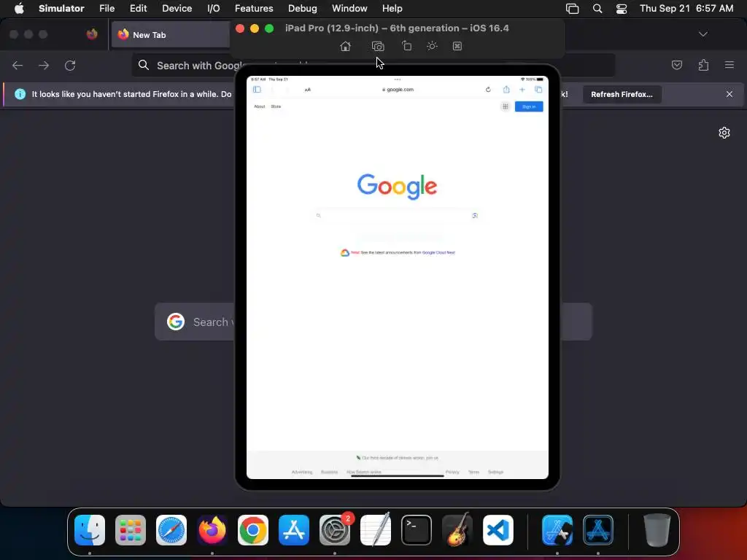Screen dimensions: 747x560
Task: Open Firefox new tab personalize gear
Action: coord(724,133)
